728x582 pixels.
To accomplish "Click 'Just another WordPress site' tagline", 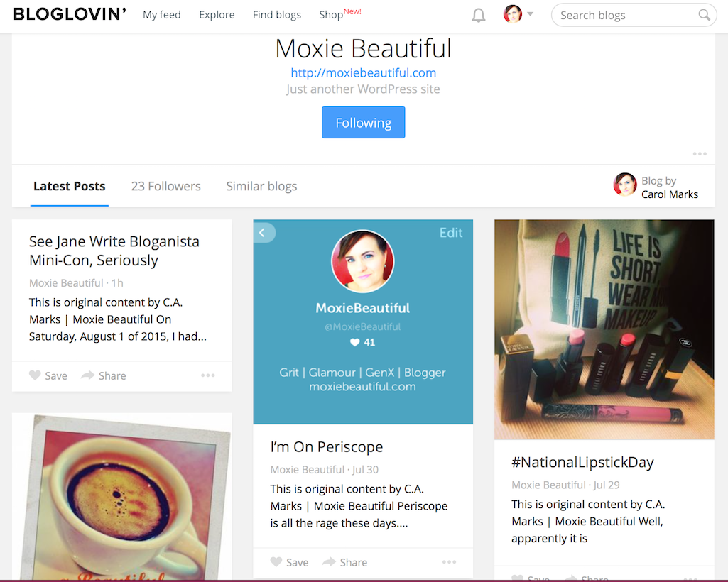I will [363, 89].
